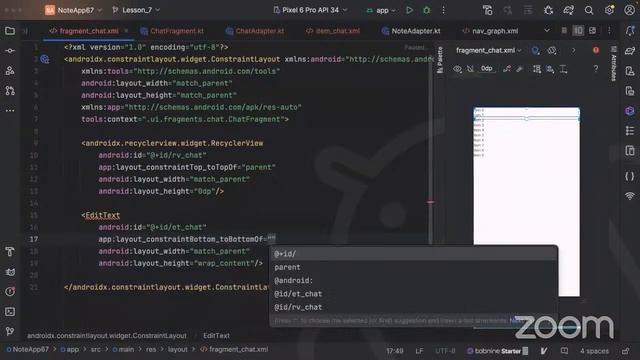
Task: Switch editor to Code-only view
Action: pos(564,31)
